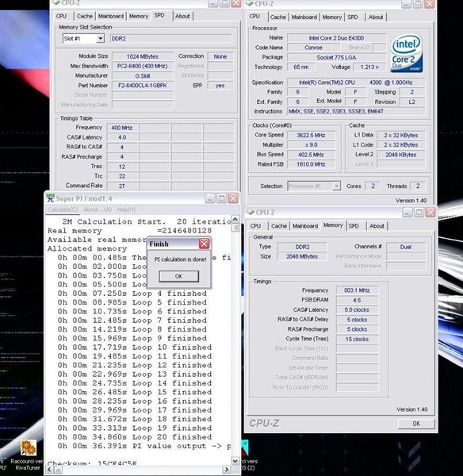Click Super PI horizontal scrollbar left arrow
Image resolution: width=463 pixels, height=476 pixels.
[x=49, y=470]
